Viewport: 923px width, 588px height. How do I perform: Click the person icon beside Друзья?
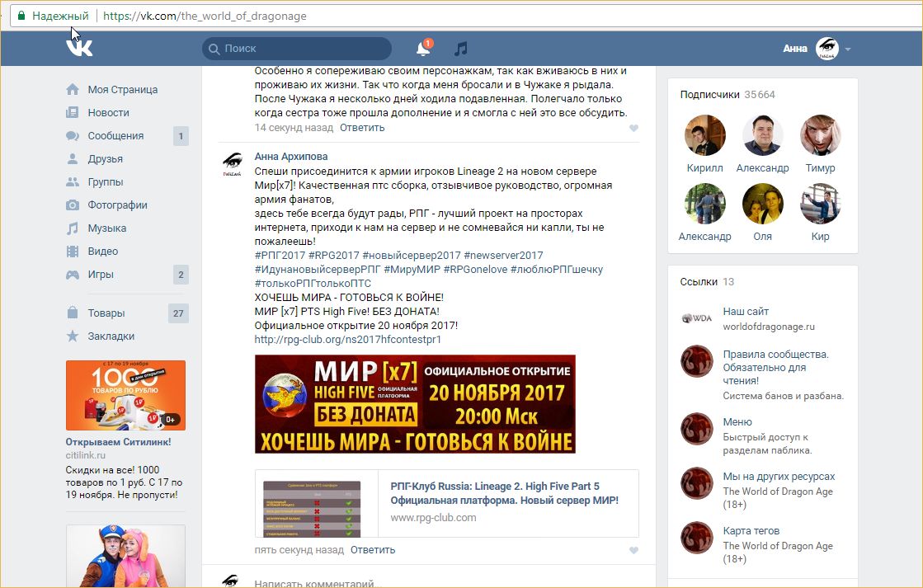pos(73,159)
